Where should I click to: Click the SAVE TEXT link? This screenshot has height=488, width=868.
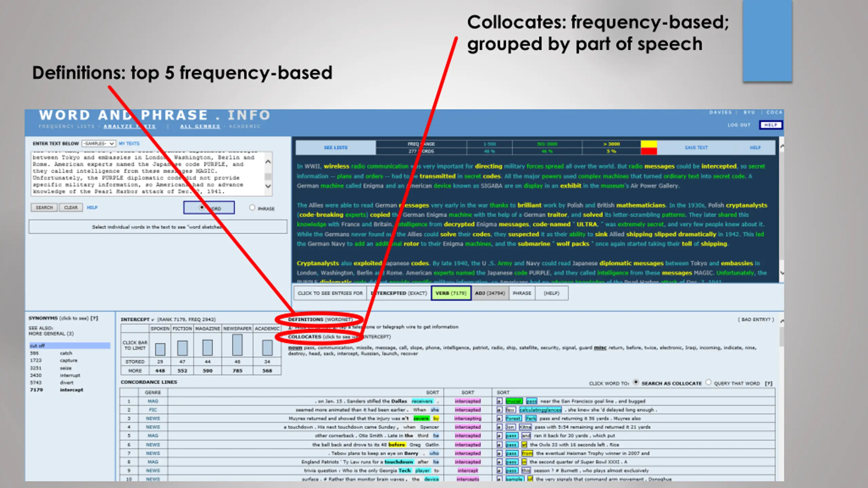click(x=696, y=148)
